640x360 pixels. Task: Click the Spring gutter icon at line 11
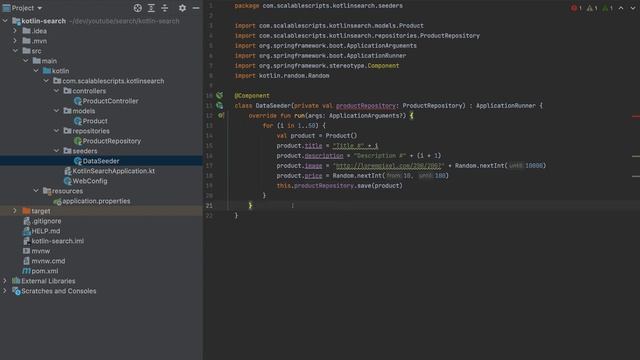pyautogui.click(x=220, y=106)
